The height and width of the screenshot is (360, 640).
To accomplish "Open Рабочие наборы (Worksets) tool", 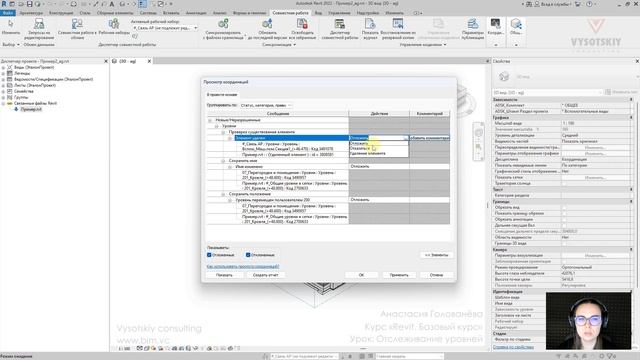I will tap(114, 27).
